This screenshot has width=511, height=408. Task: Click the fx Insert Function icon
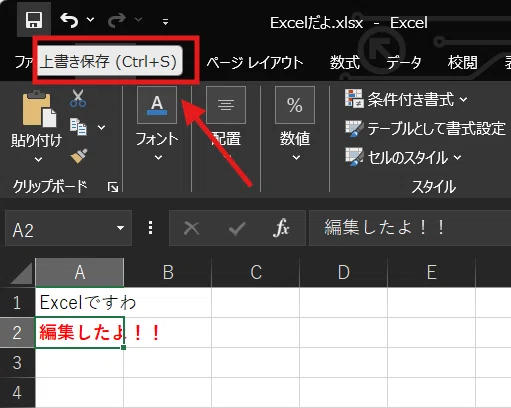(281, 228)
